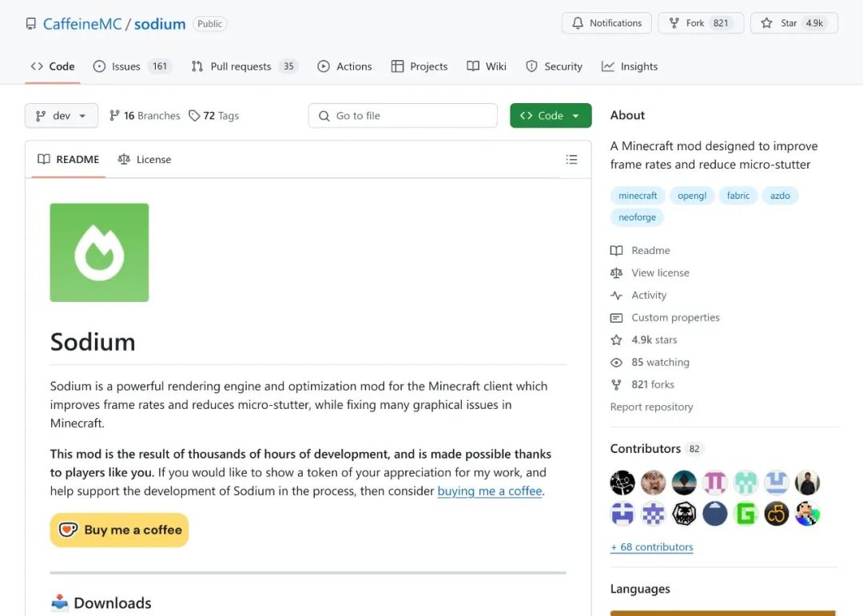The height and width of the screenshot is (616, 863).
Task: Select the License tab in the file viewer
Action: (x=145, y=159)
